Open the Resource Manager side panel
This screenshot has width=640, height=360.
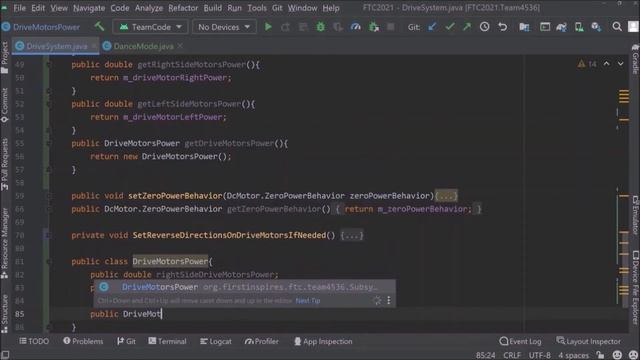pyautogui.click(x=4, y=243)
